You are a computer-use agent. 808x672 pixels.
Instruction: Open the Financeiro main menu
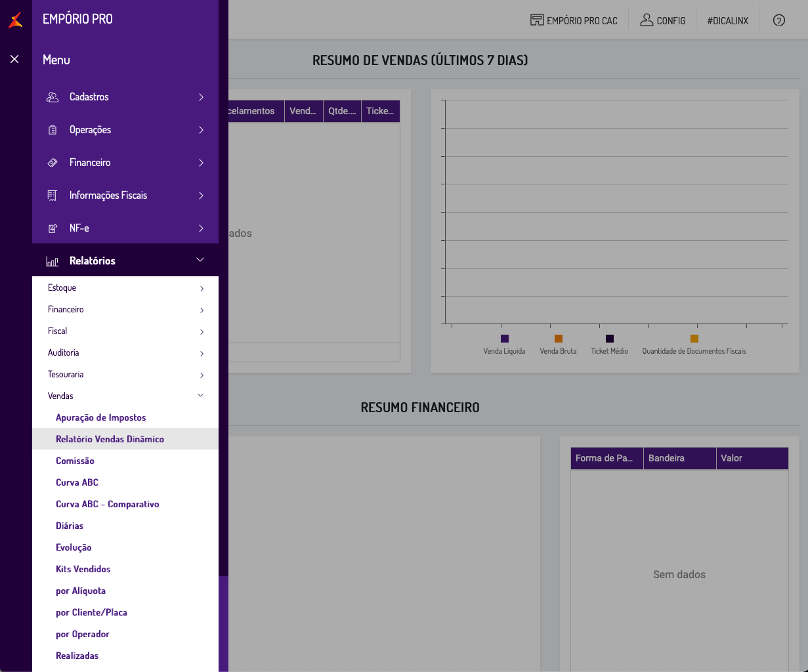125,163
